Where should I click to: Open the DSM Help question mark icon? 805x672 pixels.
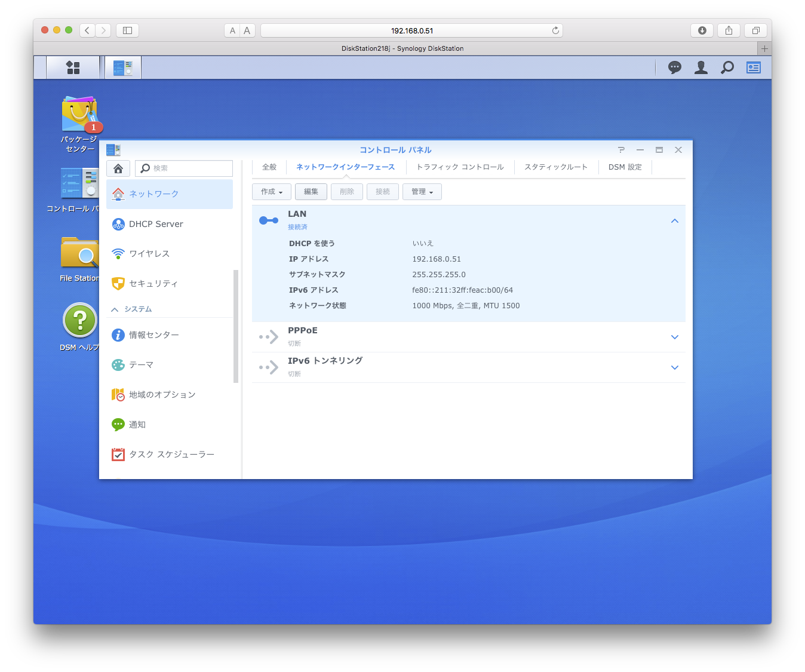pos(80,321)
